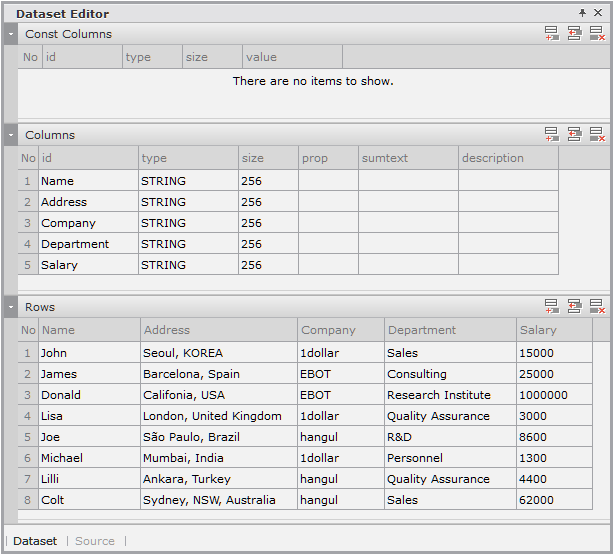Click the delete icon in Const Columns

pyautogui.click(x=596, y=34)
